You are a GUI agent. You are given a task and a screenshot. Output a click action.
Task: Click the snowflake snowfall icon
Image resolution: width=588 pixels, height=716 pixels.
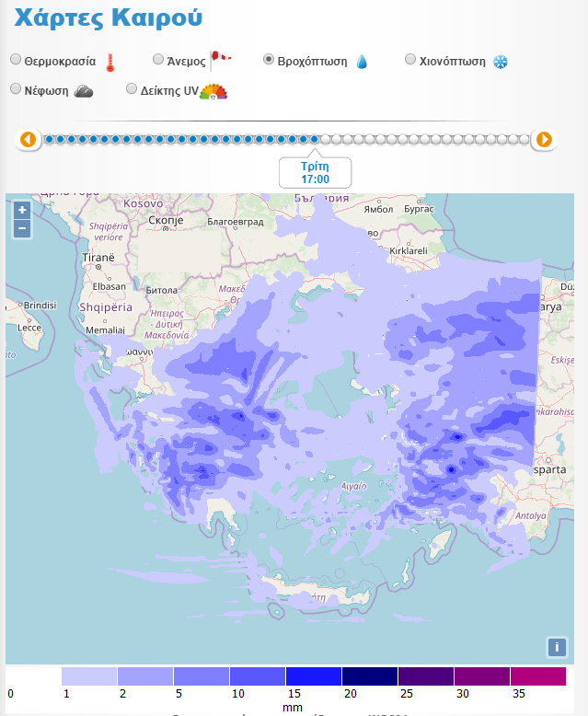click(x=501, y=62)
